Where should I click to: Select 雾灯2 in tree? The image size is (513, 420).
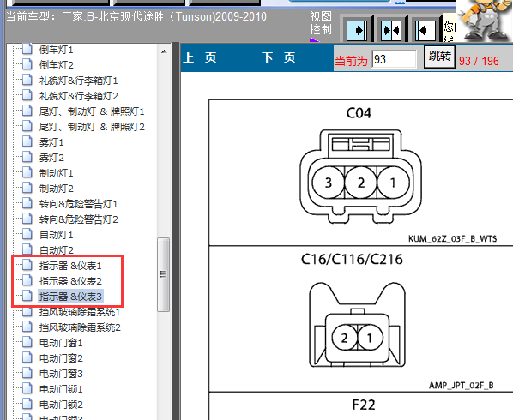(x=51, y=158)
